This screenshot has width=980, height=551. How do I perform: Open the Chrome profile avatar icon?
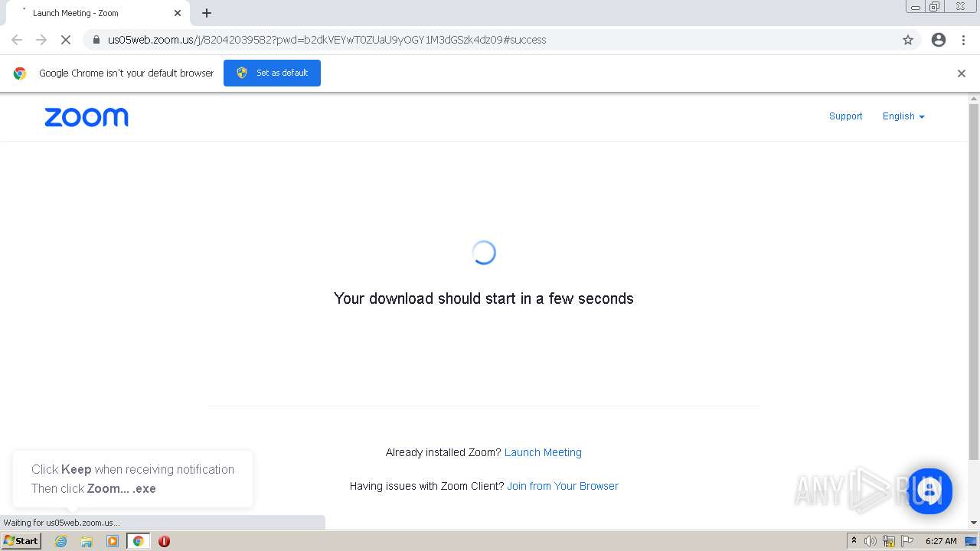(939, 40)
